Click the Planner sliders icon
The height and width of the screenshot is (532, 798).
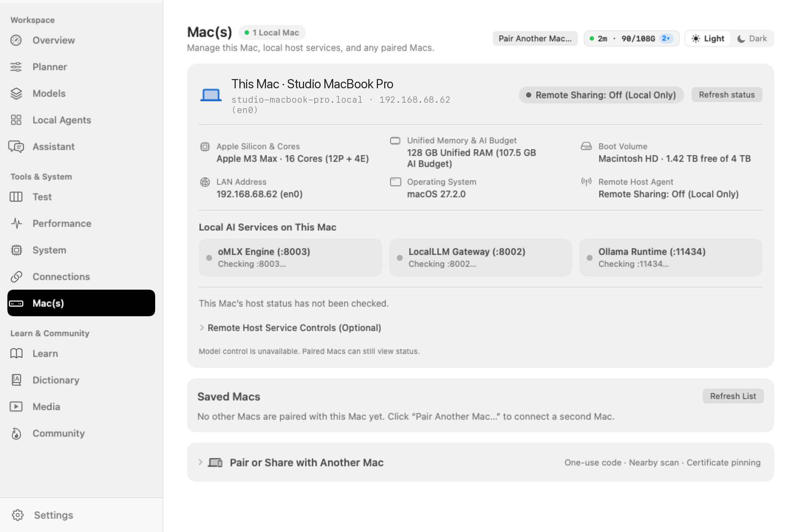coord(16,67)
